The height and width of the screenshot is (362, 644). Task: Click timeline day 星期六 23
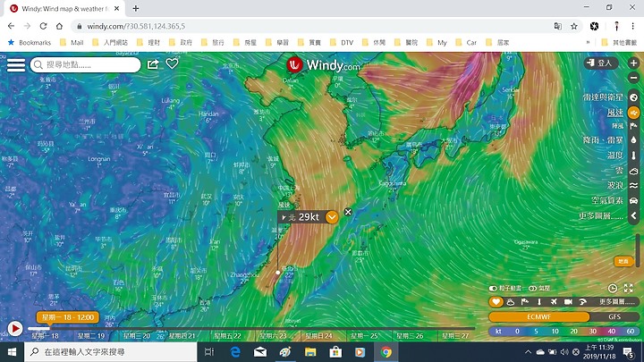(x=274, y=336)
